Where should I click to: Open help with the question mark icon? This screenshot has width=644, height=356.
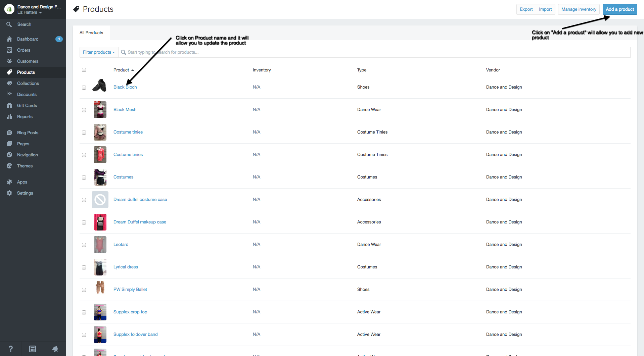click(x=11, y=349)
